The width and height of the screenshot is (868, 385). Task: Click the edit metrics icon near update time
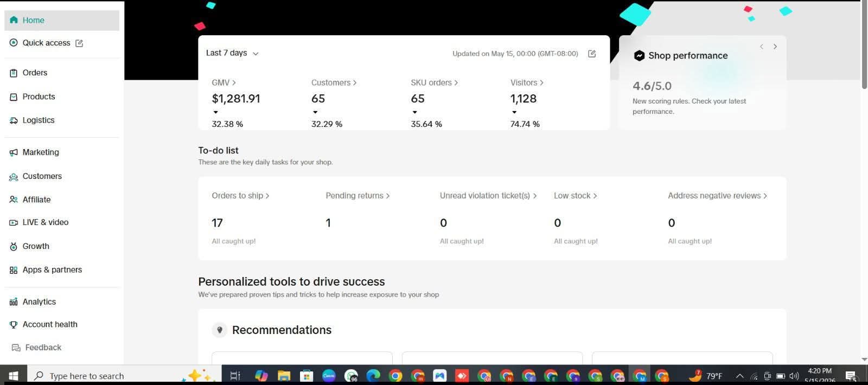pos(592,54)
